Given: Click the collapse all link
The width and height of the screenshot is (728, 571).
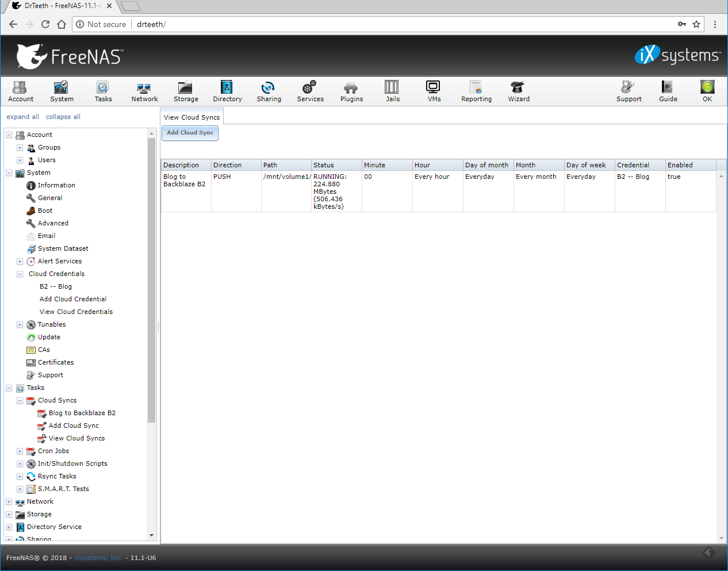Looking at the screenshot, I should (x=63, y=117).
